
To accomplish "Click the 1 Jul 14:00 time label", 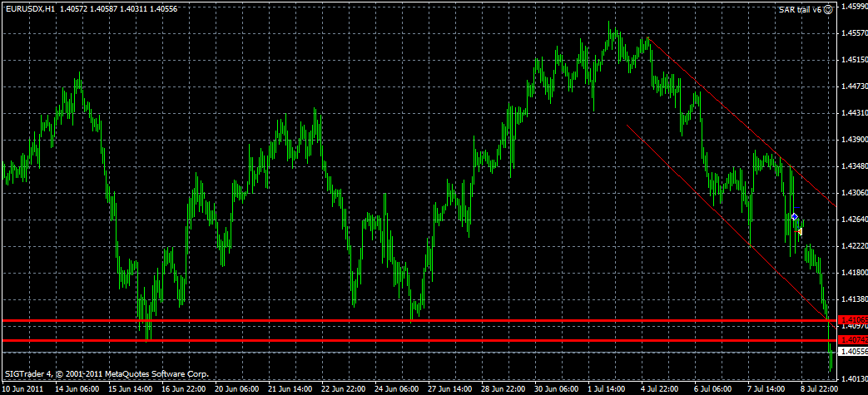I will [x=608, y=389].
